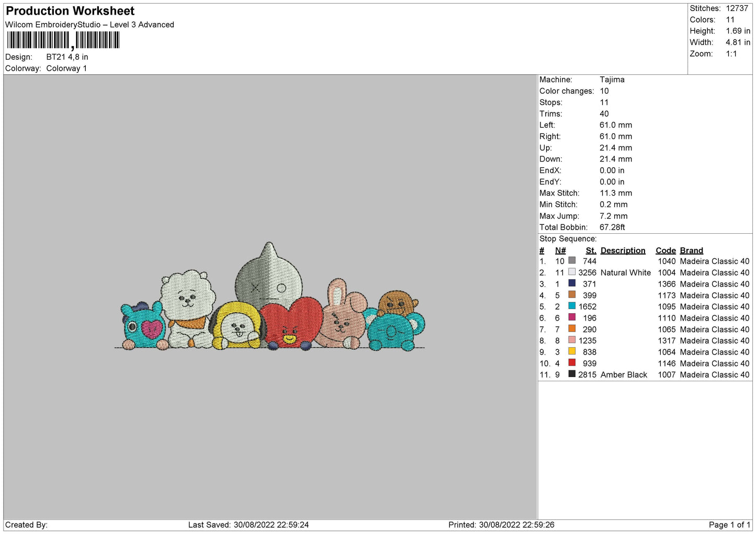This screenshot has height=534, width=756.
Task: Click stitch count '3256' in row 2
Action: (587, 272)
